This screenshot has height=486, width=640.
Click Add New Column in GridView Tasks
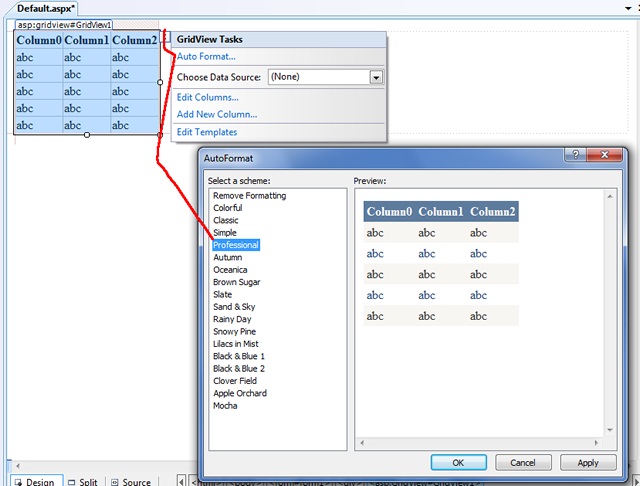point(214,114)
